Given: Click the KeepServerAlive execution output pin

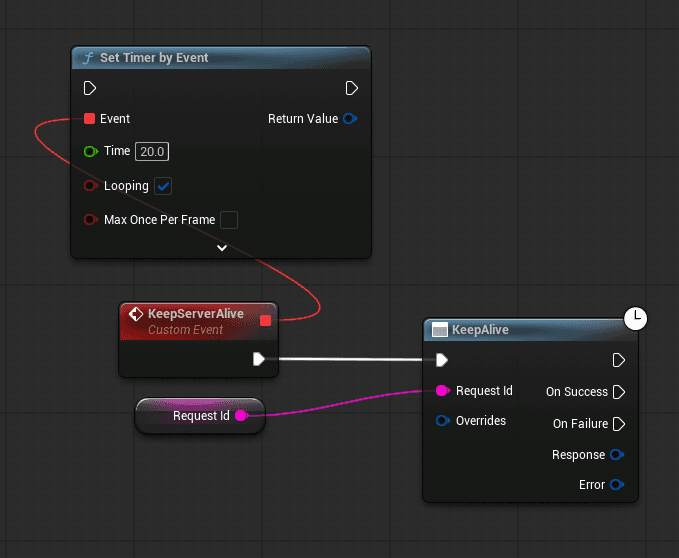Looking at the screenshot, I should (x=259, y=359).
